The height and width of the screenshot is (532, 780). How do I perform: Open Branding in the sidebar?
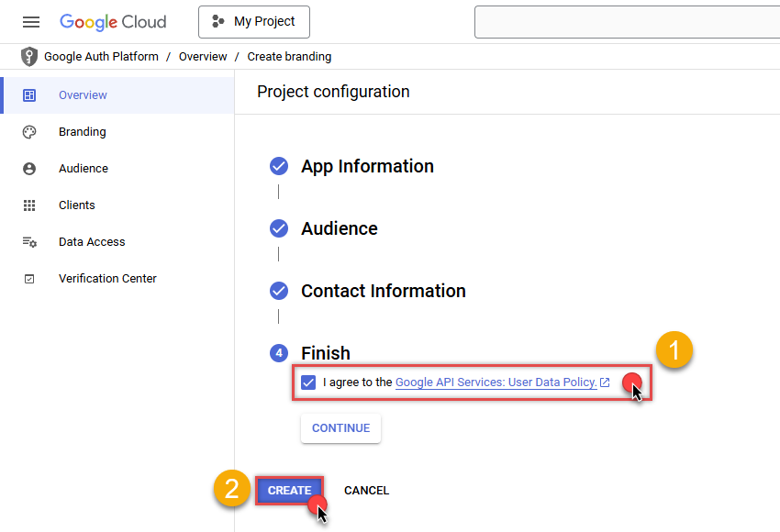[x=118, y=132]
